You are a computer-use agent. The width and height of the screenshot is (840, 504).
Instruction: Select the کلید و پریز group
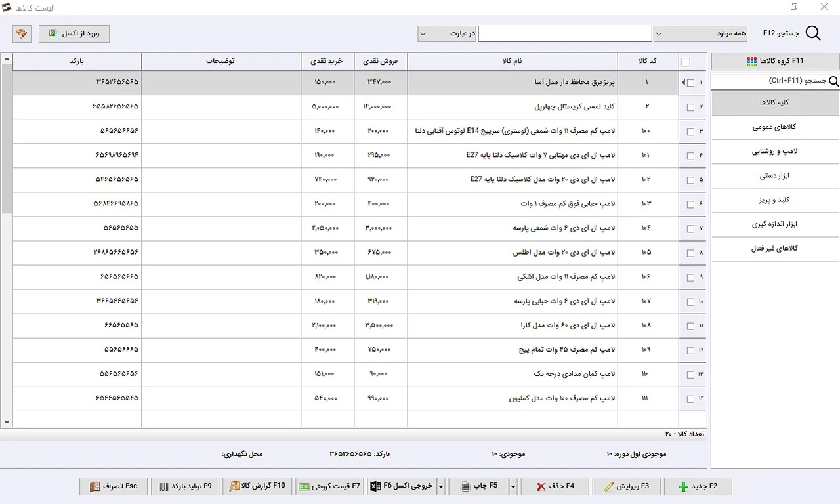pyautogui.click(x=775, y=200)
